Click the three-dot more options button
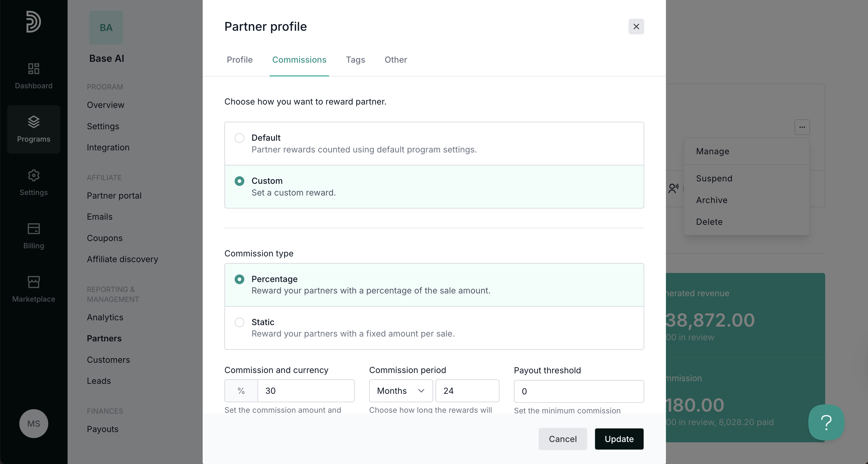The width and height of the screenshot is (868, 464). pos(802,127)
